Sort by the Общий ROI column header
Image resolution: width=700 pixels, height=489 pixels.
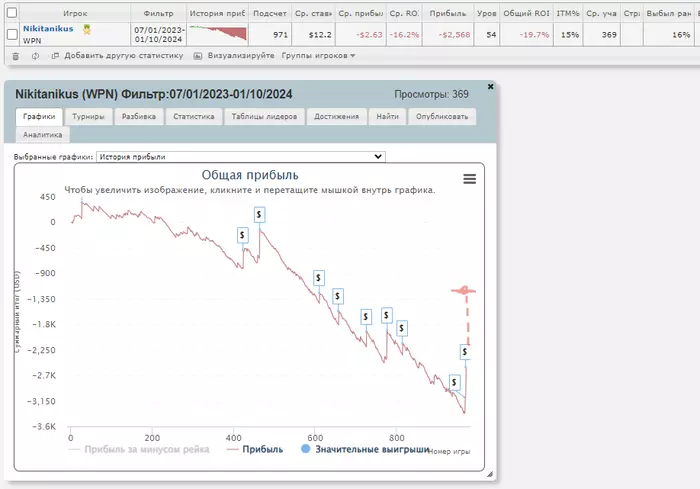pyautogui.click(x=526, y=13)
